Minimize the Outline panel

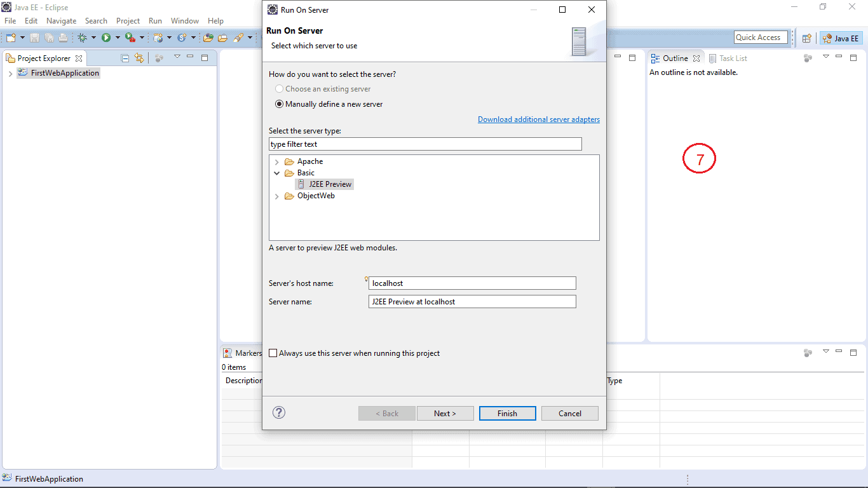pos(839,57)
